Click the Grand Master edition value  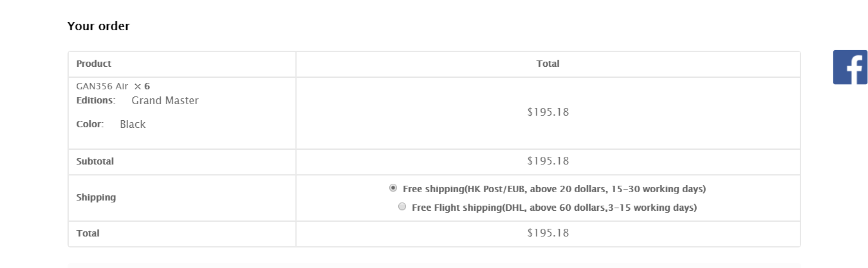(165, 100)
